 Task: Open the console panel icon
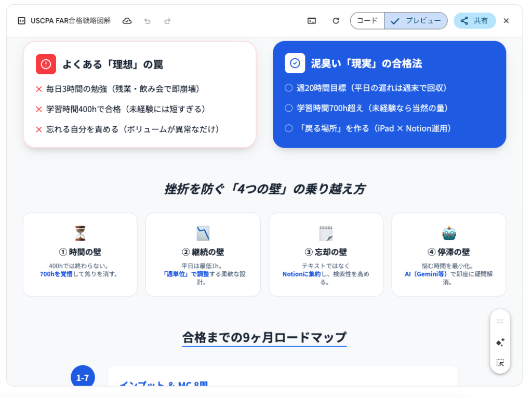(312, 21)
